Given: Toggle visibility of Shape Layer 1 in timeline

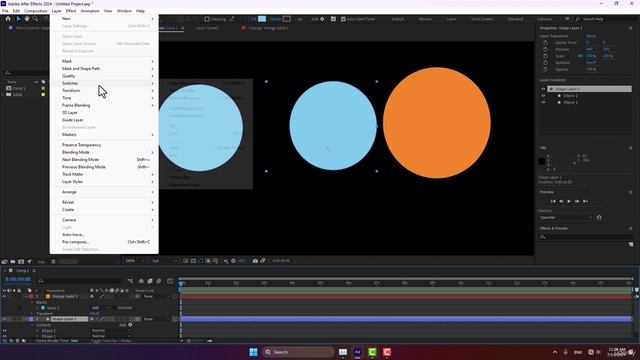Looking at the screenshot, I should pyautogui.click(x=4, y=319).
